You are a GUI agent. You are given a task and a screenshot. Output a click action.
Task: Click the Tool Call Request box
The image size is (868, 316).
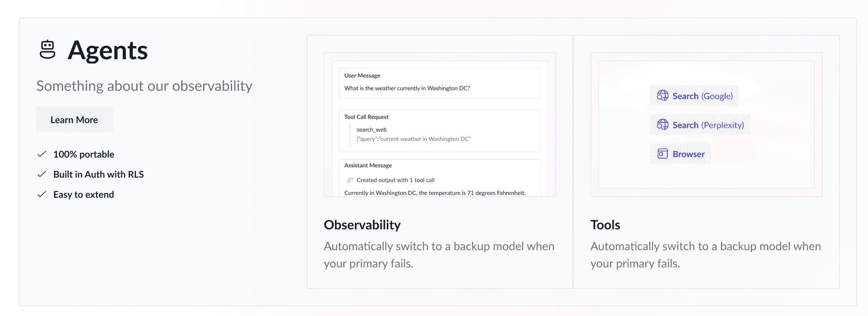coord(439,130)
